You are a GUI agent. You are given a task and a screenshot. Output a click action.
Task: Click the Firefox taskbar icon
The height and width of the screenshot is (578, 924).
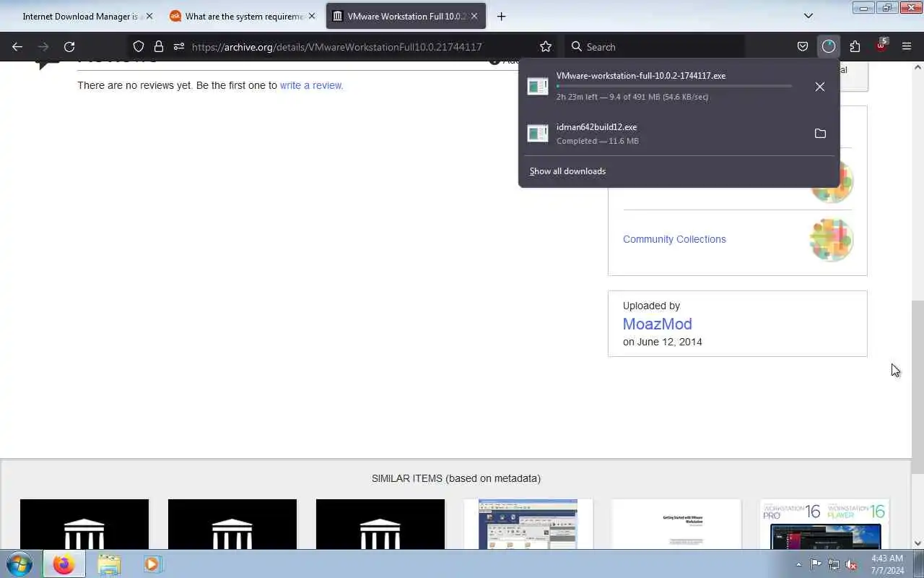point(64,564)
